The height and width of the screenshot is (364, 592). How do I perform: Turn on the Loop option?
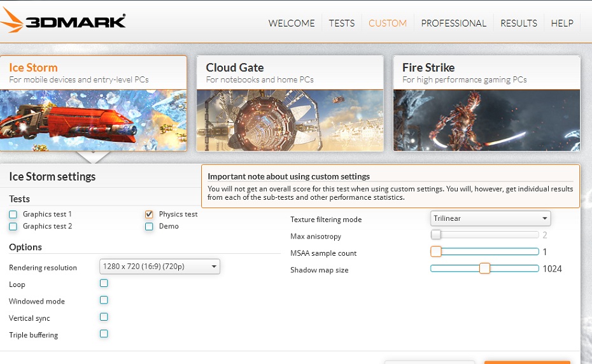click(x=104, y=283)
